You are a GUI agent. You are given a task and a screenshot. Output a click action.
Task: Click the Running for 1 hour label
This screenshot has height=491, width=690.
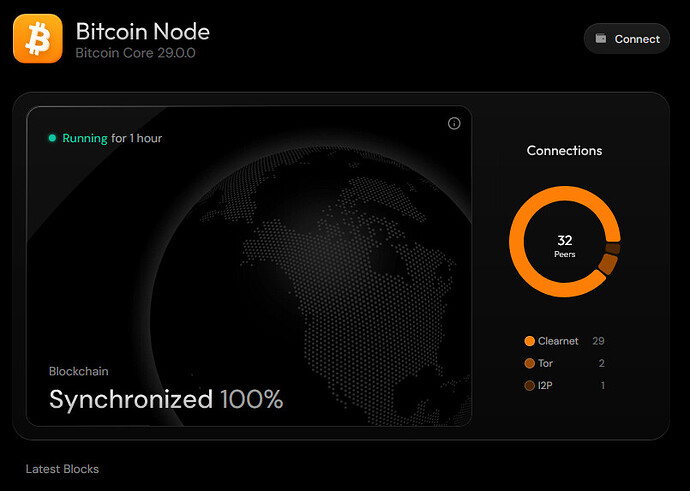(x=112, y=138)
